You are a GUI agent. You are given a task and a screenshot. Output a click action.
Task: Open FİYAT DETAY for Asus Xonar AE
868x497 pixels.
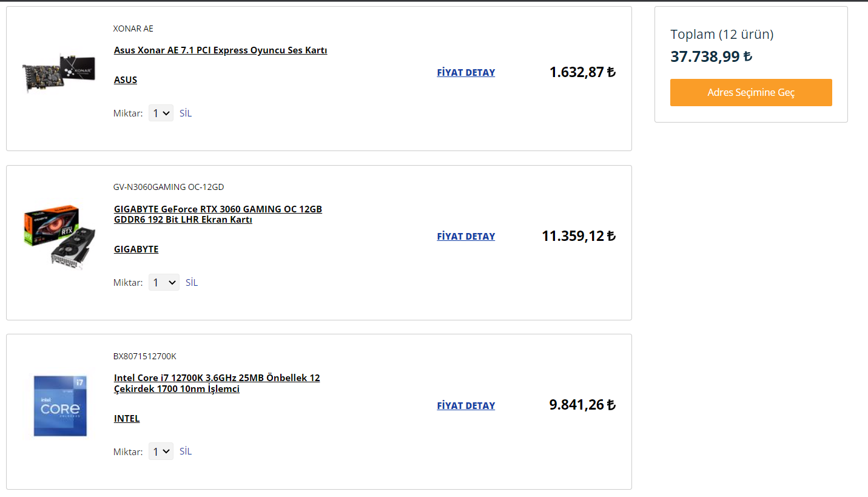pos(466,73)
